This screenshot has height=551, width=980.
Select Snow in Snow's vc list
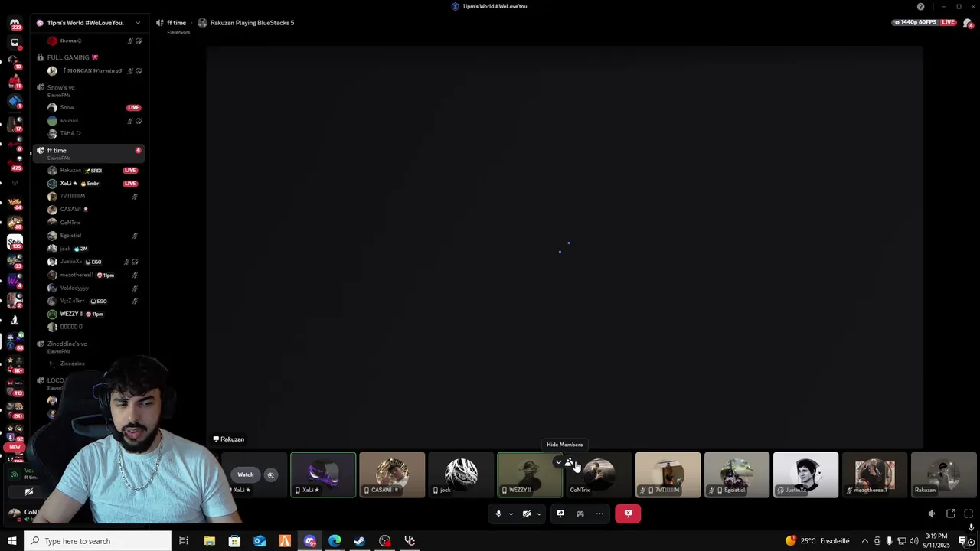click(x=93, y=108)
